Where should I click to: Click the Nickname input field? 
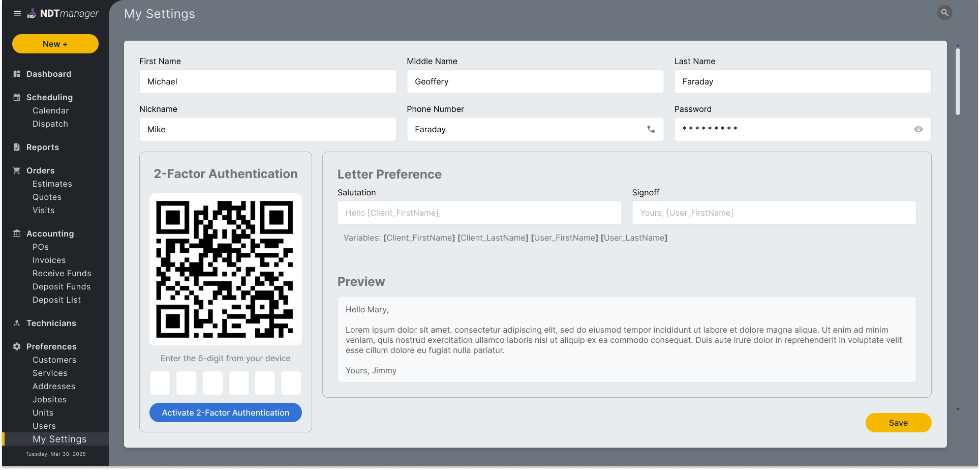click(268, 129)
